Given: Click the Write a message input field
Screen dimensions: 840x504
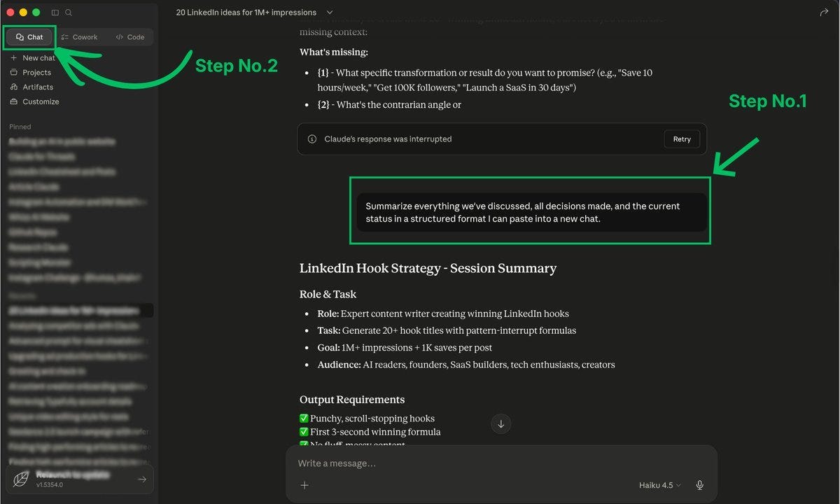Looking at the screenshot, I should [501, 463].
